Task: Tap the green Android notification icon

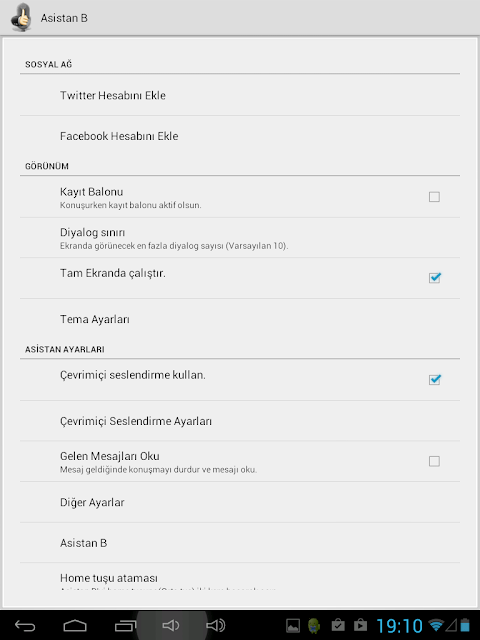Action: [x=314, y=626]
